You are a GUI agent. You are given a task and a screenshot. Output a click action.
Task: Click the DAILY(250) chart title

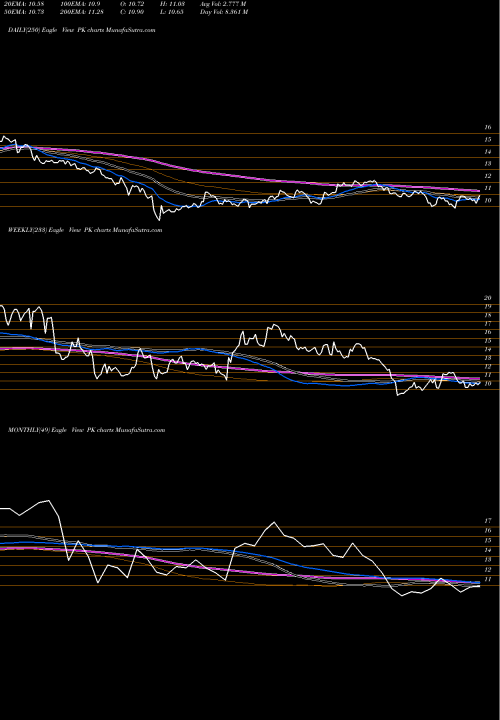(82, 30)
